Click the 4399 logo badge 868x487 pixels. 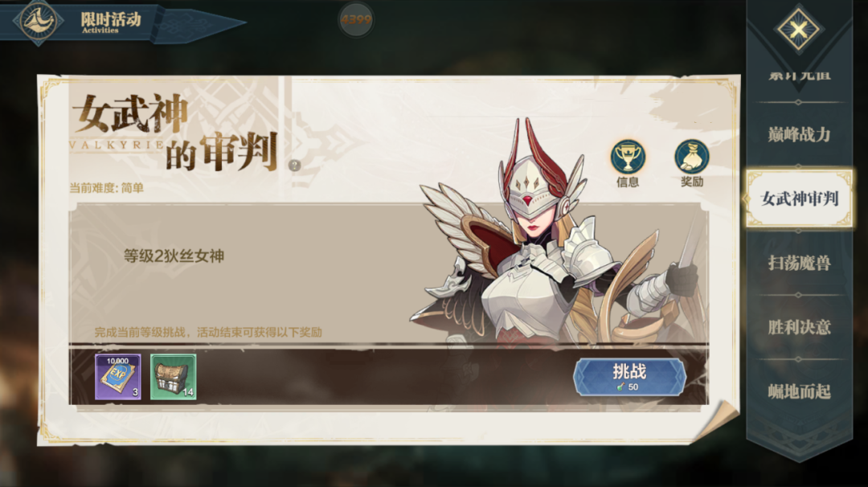coord(355,20)
